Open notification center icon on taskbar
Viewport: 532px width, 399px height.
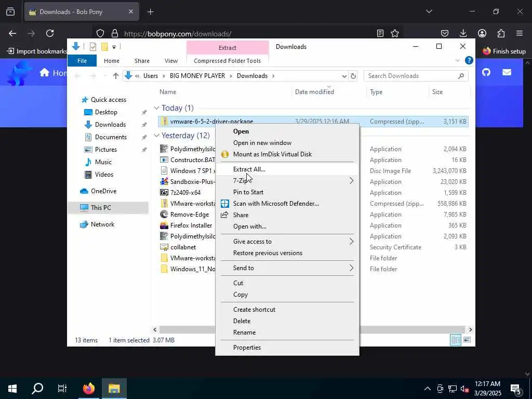click(516, 389)
